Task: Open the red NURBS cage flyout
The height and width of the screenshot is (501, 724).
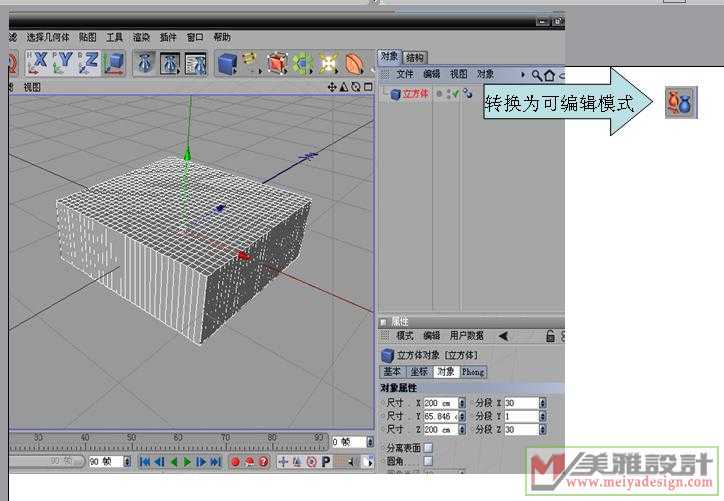Action: pos(277,63)
